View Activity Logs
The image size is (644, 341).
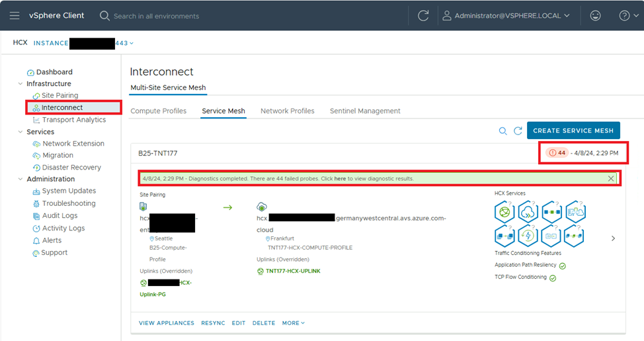click(x=59, y=228)
